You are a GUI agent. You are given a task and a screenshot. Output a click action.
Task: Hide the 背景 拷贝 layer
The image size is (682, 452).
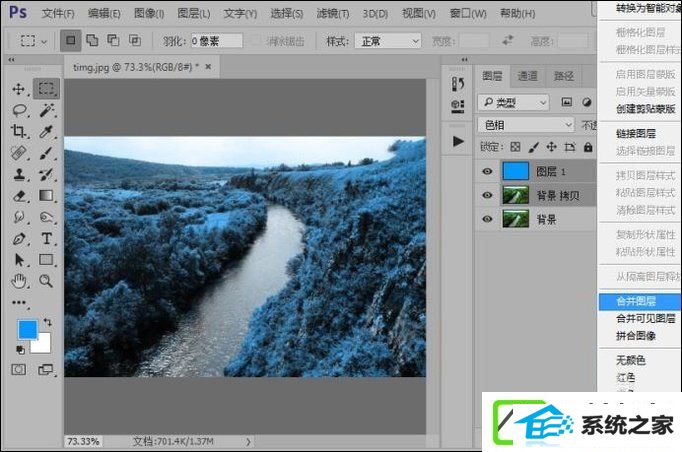pos(487,195)
